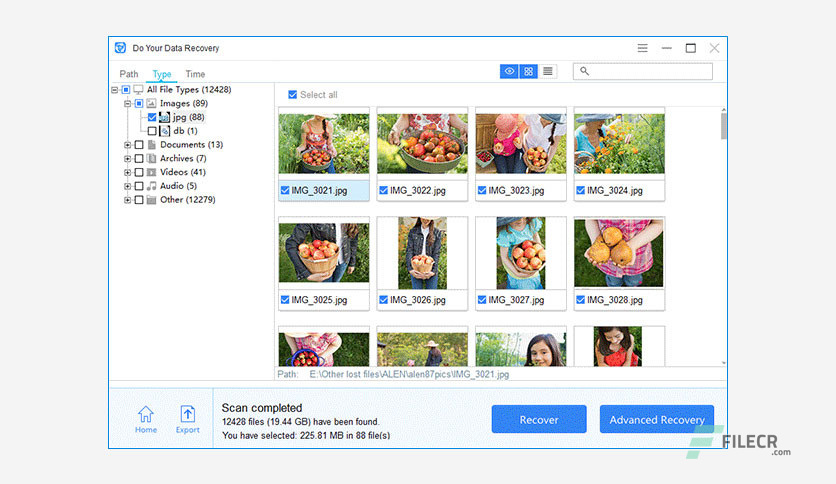836x484 pixels.
Task: Open the IMG_3021.jpg thumbnail image
Action: click(324, 143)
